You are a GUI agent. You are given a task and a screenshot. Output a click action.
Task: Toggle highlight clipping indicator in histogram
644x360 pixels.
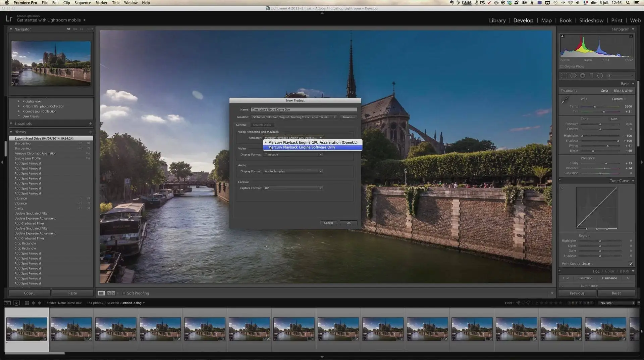click(631, 36)
